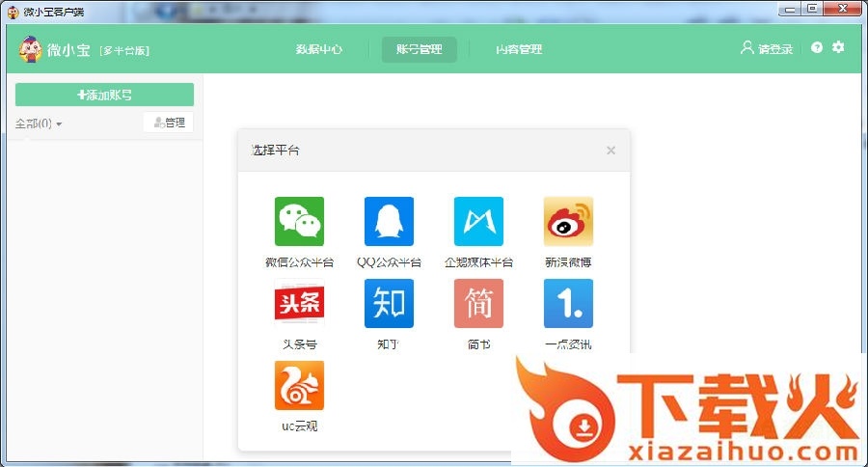Select the WeChat public platform icon
This screenshot has height=467, width=868.
(x=299, y=222)
